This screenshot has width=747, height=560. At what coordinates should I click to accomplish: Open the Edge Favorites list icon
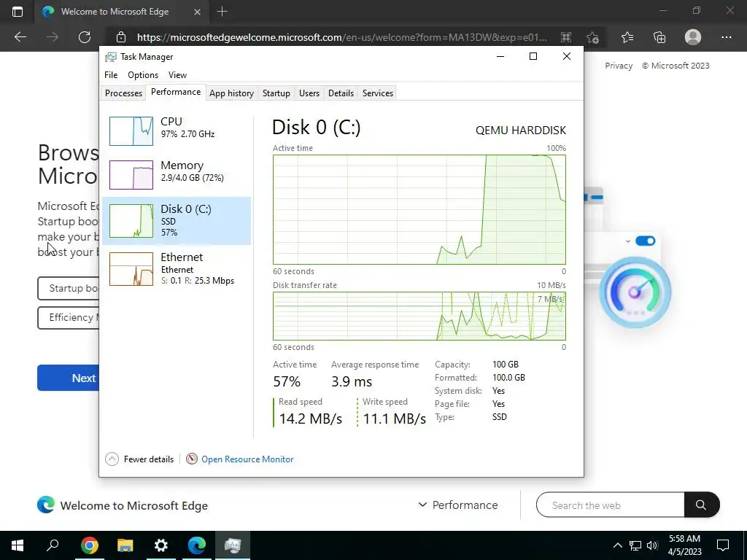coord(627,36)
